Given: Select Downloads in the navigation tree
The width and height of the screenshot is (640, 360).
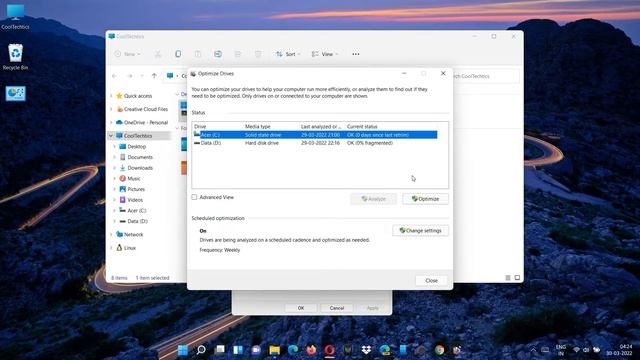Looking at the screenshot, I should coord(140,168).
